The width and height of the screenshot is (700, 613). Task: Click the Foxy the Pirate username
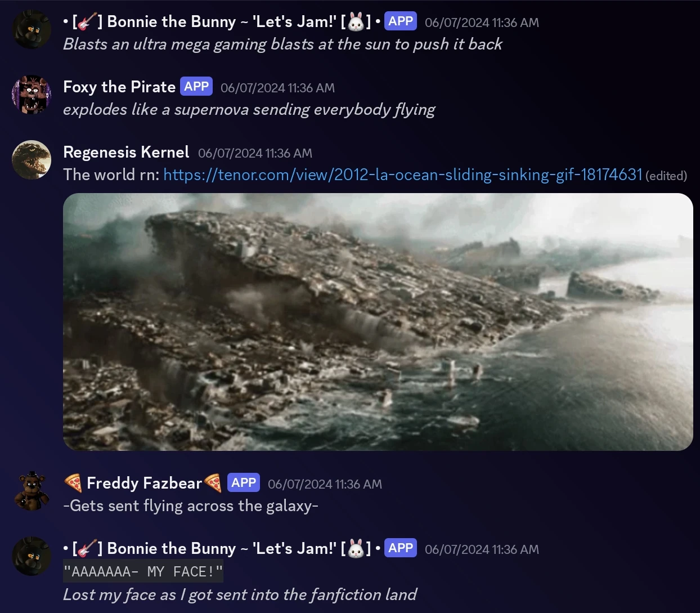click(119, 87)
